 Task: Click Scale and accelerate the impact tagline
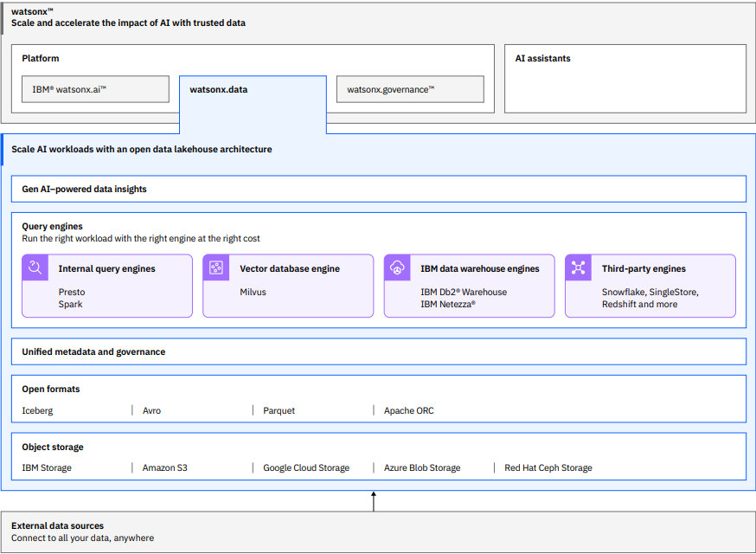128,23
